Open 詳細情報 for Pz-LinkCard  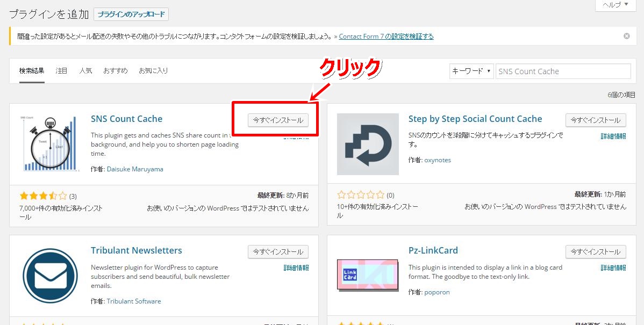coord(613,268)
